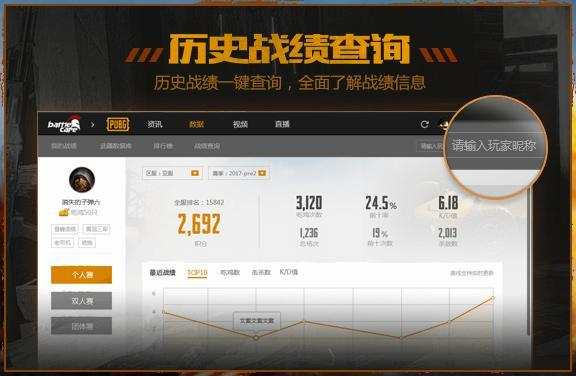Open the 资讯 news tab
The image size is (576, 376).
click(x=155, y=124)
